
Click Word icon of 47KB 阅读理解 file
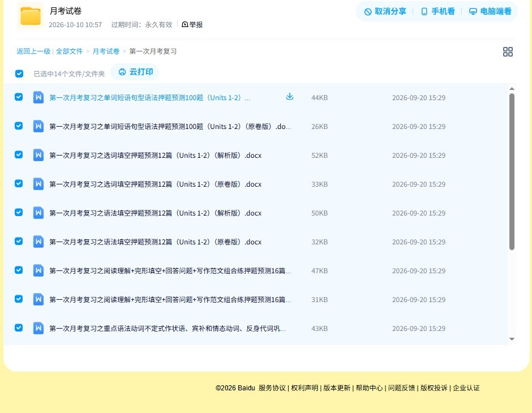[38, 270]
